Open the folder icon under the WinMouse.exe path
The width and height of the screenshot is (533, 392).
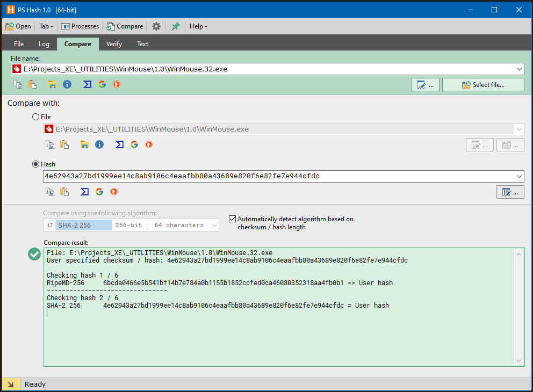click(x=84, y=144)
